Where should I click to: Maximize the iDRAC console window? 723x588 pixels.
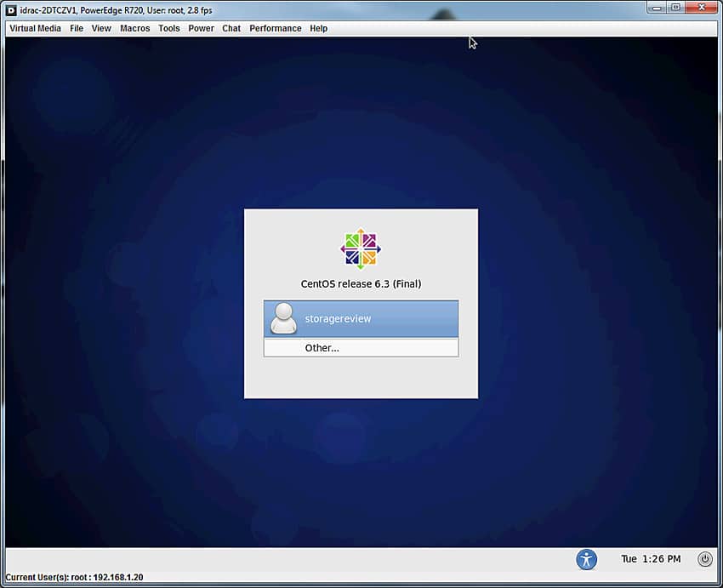coord(675,8)
